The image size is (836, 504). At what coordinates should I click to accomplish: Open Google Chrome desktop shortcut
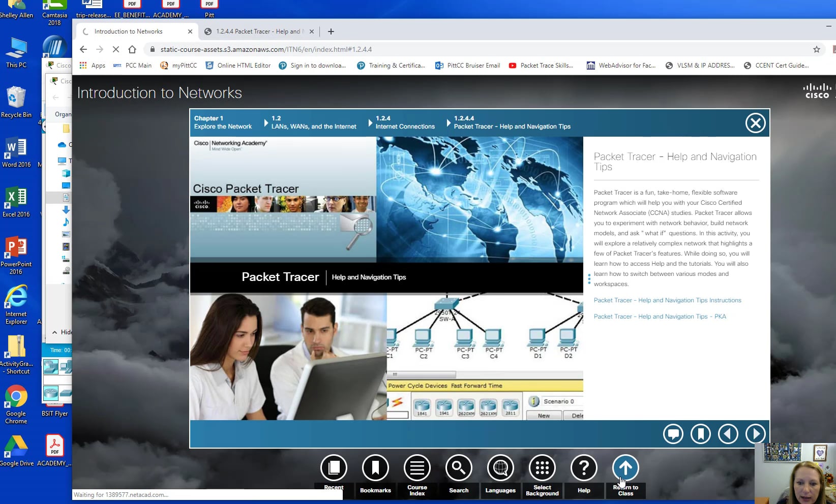pos(16,405)
